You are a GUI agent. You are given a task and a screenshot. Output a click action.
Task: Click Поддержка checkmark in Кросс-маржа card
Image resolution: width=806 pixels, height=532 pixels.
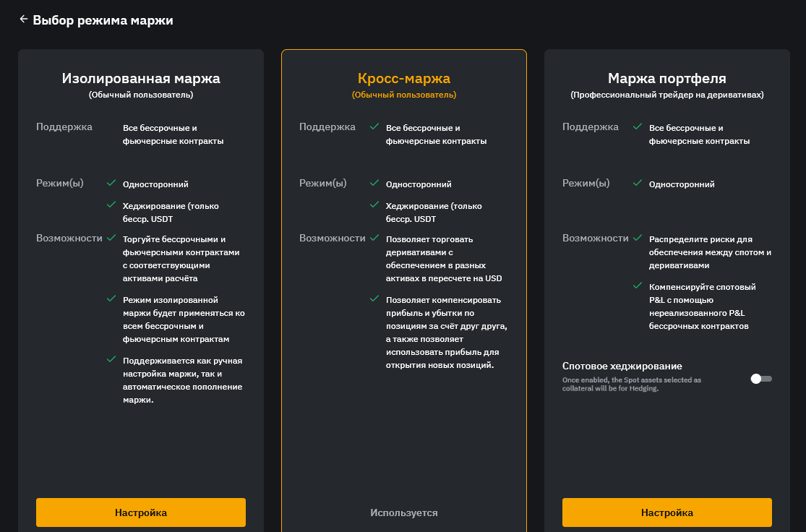coord(374,126)
